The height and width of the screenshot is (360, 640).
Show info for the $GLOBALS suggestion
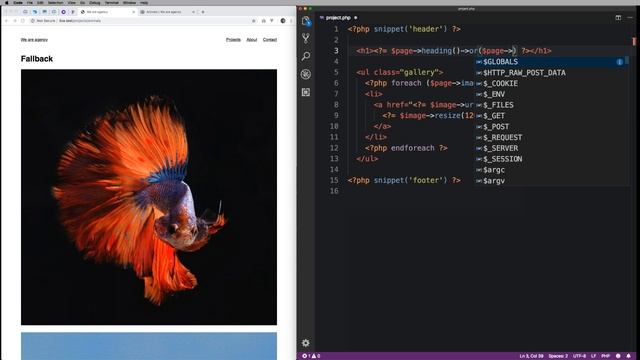(x=620, y=62)
